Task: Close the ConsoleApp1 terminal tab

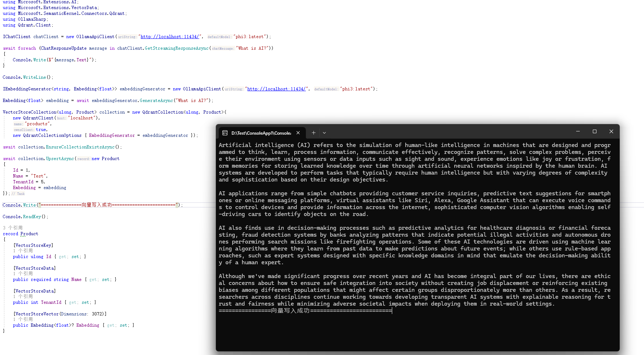Action: (298, 133)
